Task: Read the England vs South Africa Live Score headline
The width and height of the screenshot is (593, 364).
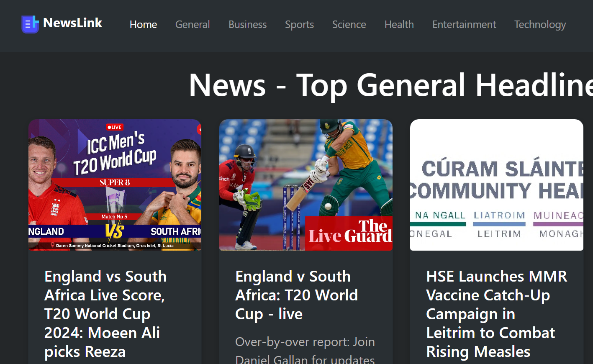Action: (x=105, y=314)
